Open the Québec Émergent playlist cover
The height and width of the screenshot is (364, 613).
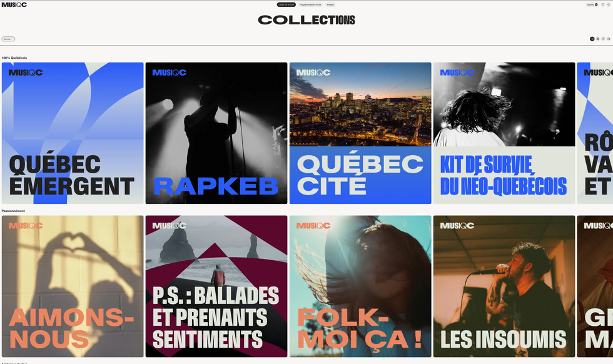click(x=73, y=133)
